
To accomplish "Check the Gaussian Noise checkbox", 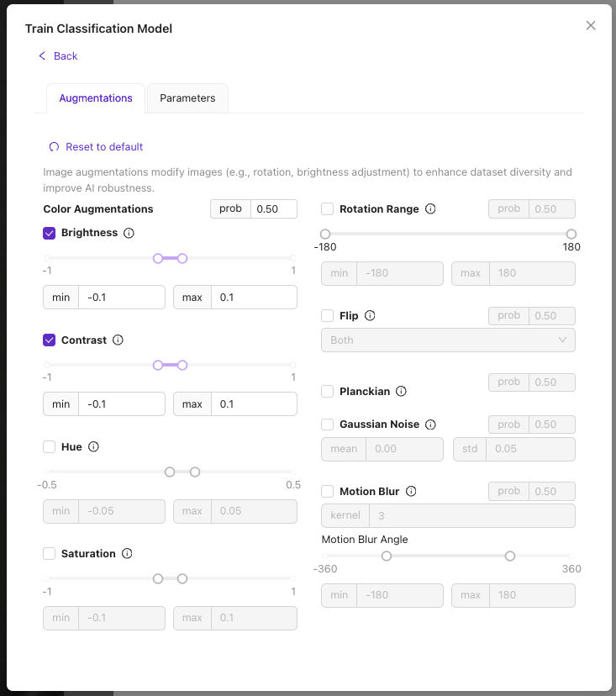I will [327, 424].
